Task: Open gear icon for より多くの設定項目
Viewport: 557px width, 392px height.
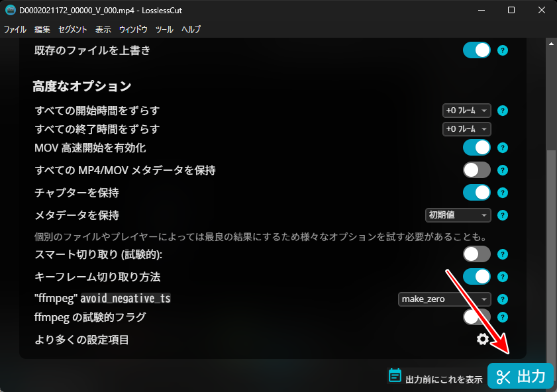Action: (x=482, y=339)
